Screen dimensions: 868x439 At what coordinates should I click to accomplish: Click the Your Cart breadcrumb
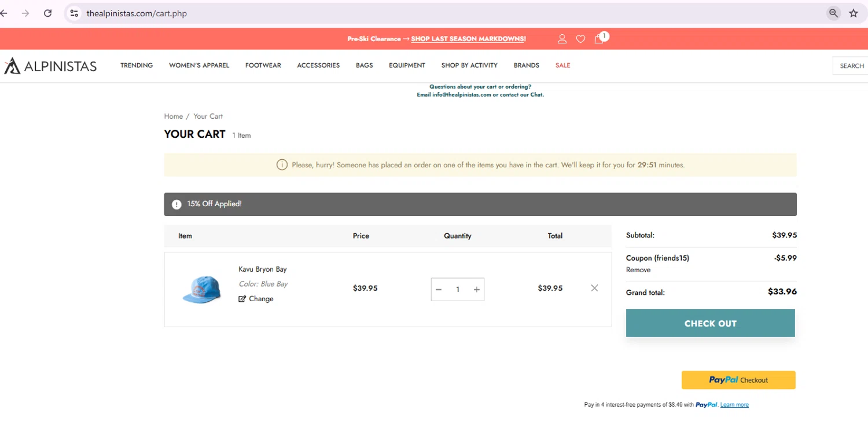[208, 116]
